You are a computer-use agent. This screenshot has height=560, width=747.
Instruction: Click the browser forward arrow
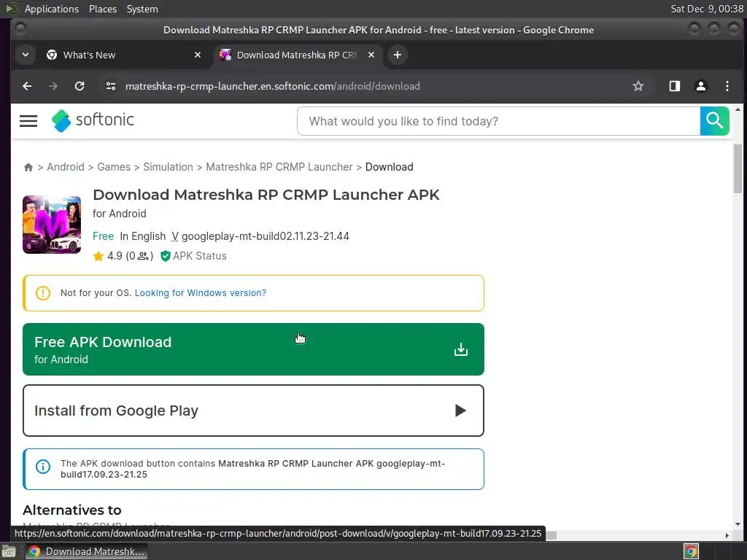(x=53, y=86)
